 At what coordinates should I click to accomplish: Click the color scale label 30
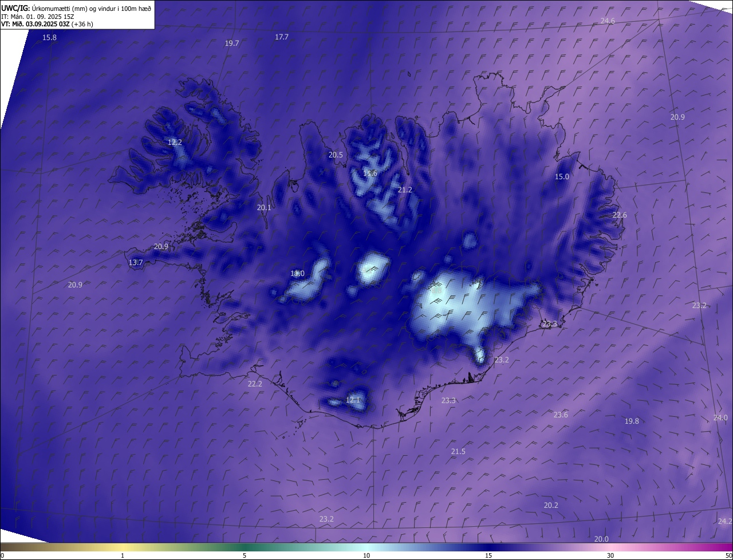coord(610,556)
